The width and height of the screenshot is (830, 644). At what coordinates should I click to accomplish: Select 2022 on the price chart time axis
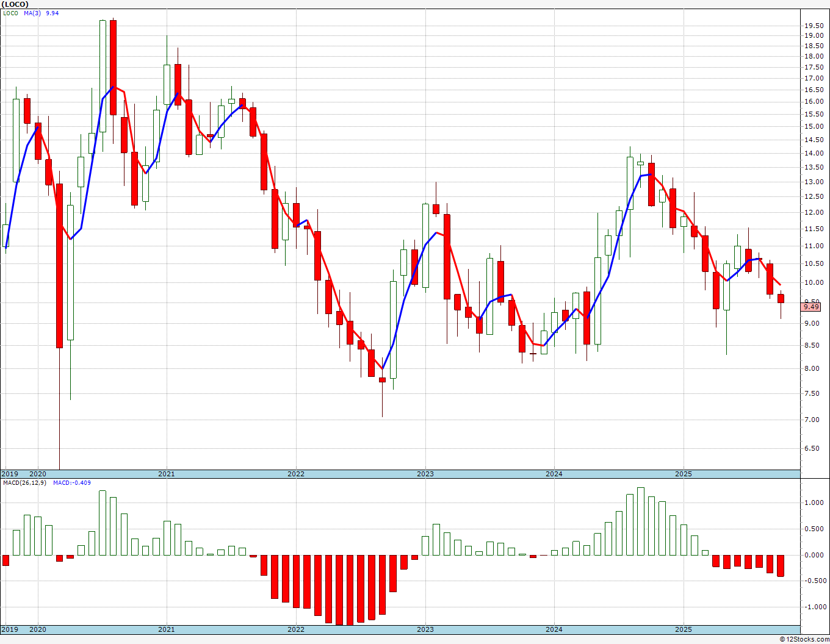(296, 474)
